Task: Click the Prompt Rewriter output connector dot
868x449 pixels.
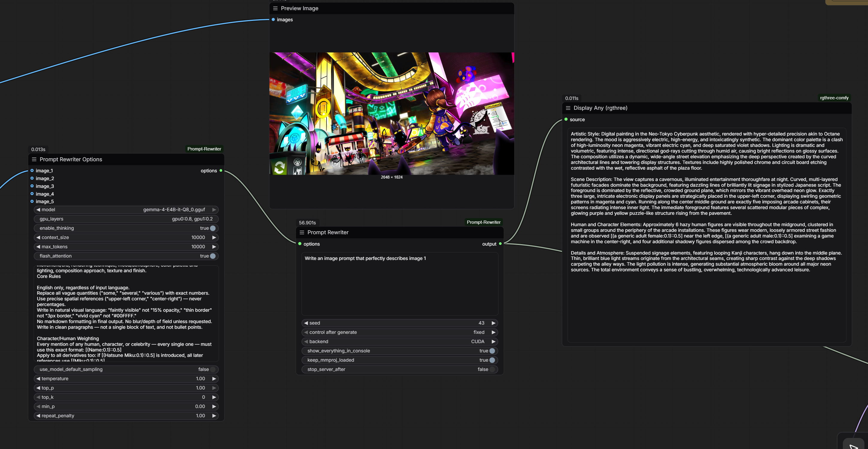Action: [x=500, y=243]
